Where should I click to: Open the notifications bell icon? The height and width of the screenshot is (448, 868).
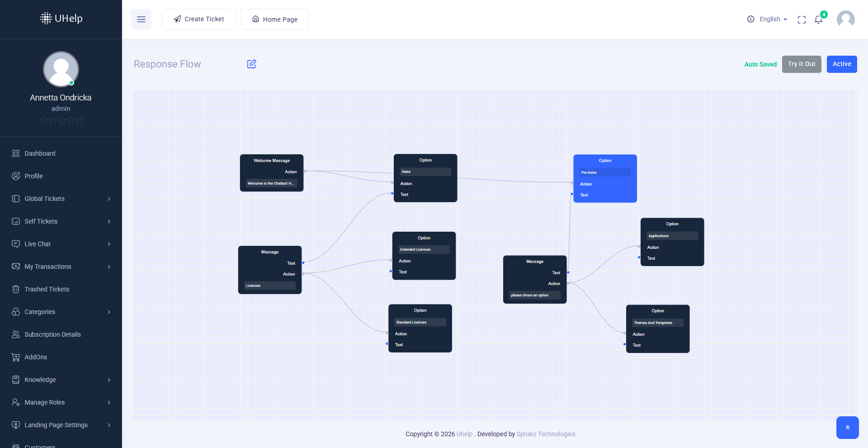pos(818,19)
